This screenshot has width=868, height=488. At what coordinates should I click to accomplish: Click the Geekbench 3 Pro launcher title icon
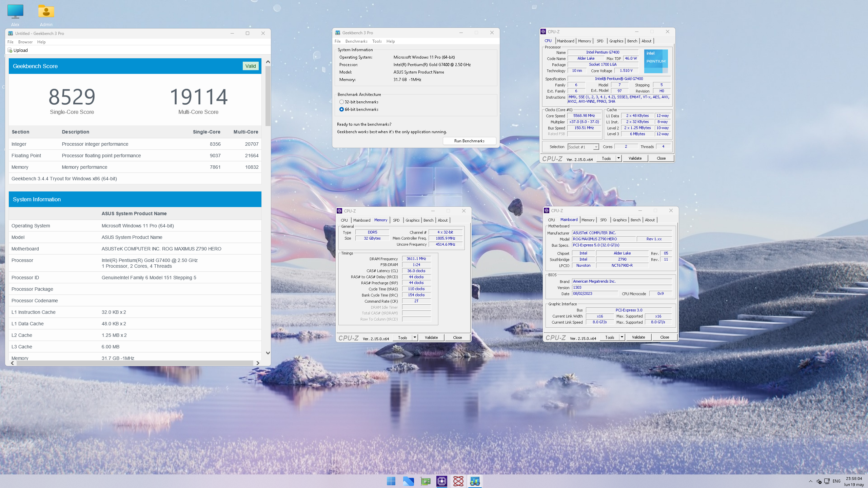pyautogui.click(x=338, y=33)
